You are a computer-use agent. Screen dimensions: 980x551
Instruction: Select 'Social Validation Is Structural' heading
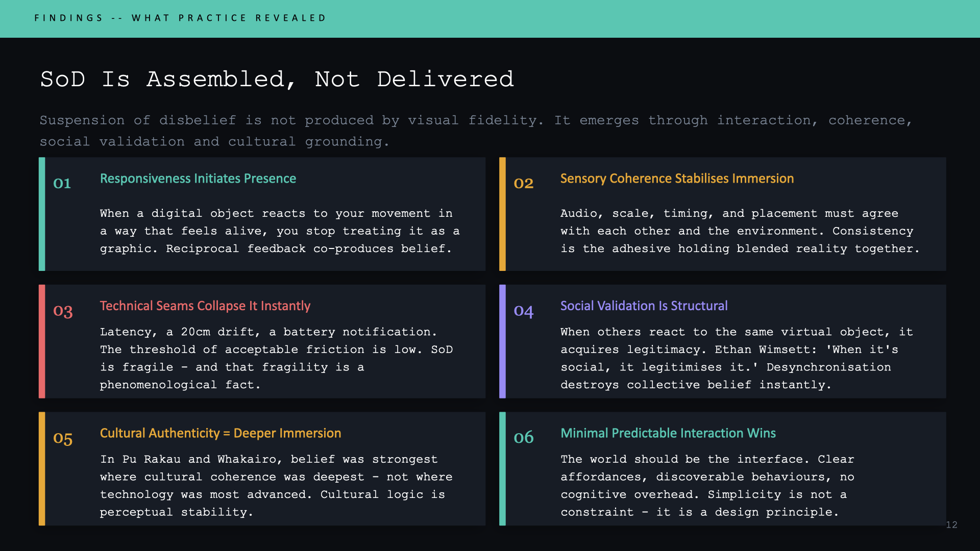644,306
